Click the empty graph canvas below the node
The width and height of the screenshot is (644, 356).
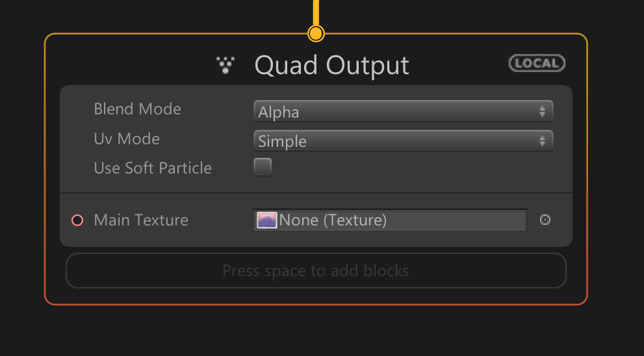(x=316, y=331)
